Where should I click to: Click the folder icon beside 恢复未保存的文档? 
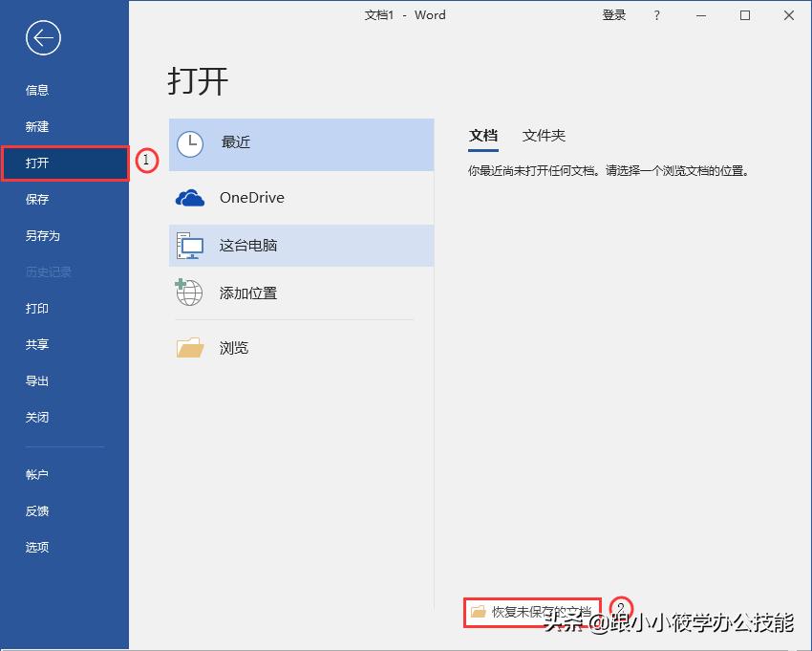(479, 609)
